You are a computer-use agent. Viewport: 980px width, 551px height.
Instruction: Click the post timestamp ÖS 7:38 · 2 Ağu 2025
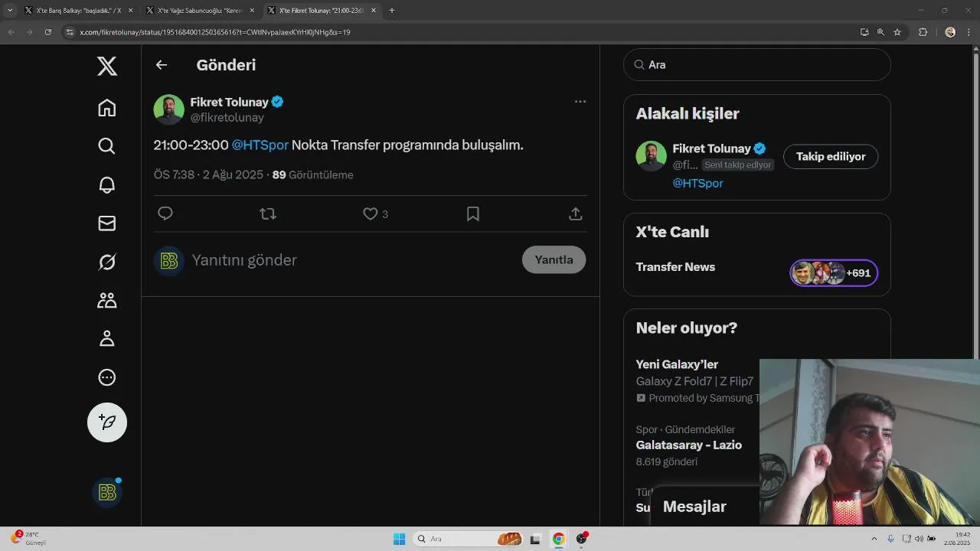coord(208,174)
